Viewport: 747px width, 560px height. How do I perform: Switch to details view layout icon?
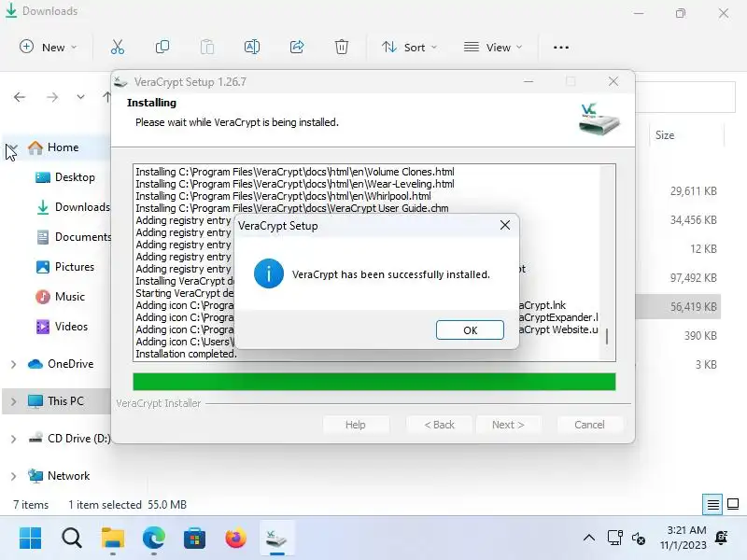712,504
